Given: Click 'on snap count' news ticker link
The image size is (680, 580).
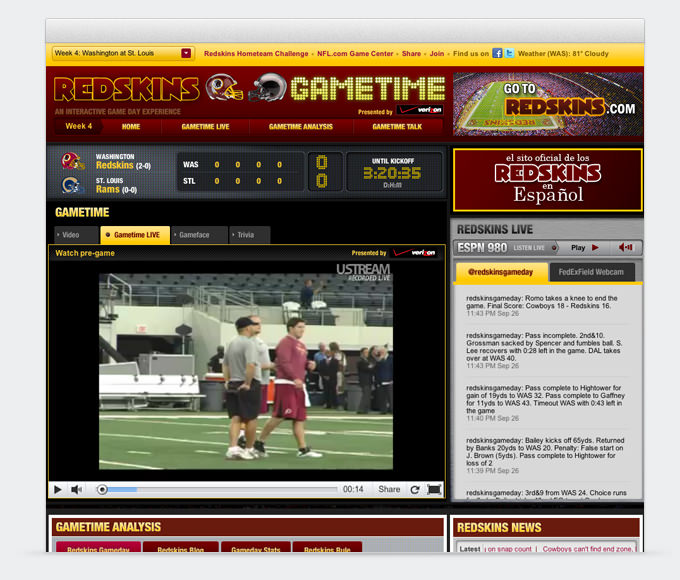Looking at the screenshot, I should coord(508,549).
